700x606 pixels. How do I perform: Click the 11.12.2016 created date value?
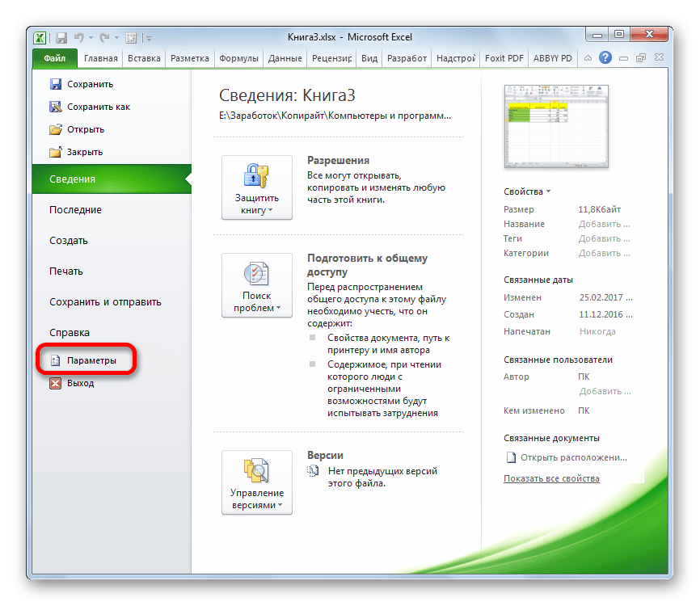click(x=605, y=314)
